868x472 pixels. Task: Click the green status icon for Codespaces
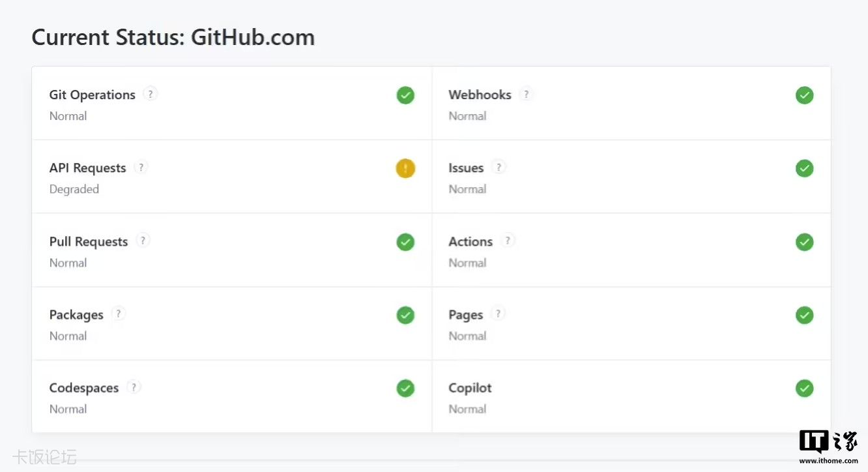(x=405, y=389)
